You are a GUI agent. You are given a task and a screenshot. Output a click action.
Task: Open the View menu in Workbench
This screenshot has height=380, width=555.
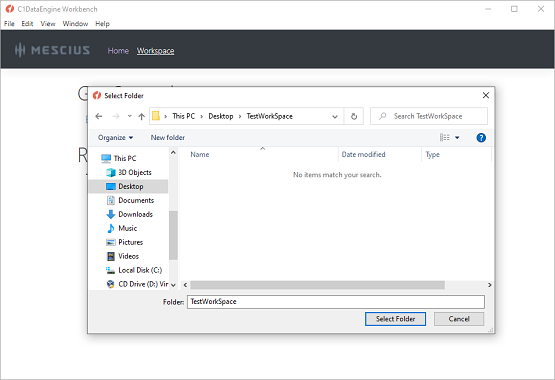click(x=48, y=24)
